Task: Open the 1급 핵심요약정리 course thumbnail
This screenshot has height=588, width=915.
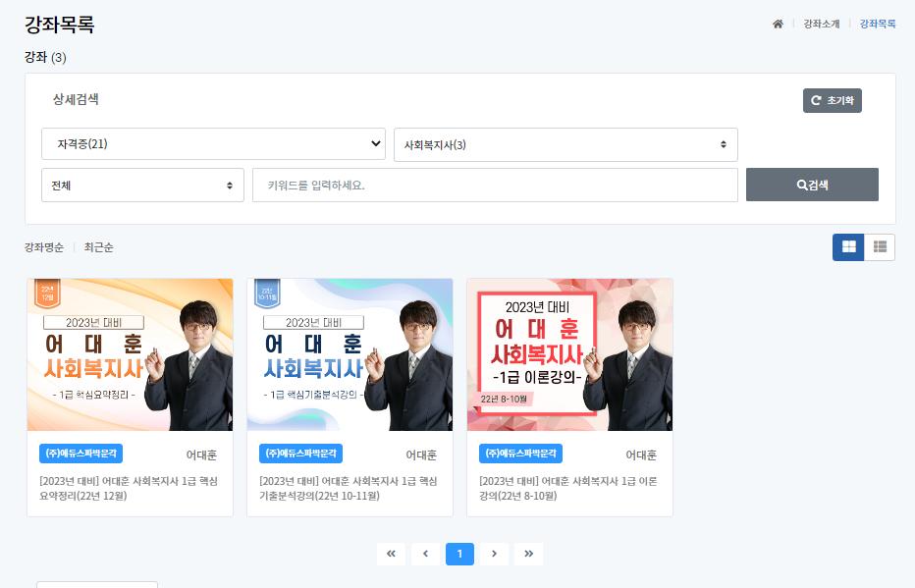Action: [x=131, y=354]
